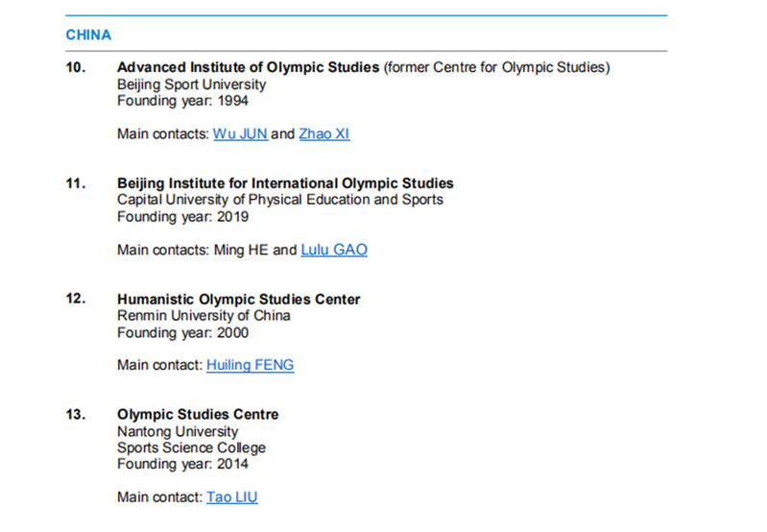Click the name Ming HE
The width and height of the screenshot is (767, 532).
(x=241, y=250)
